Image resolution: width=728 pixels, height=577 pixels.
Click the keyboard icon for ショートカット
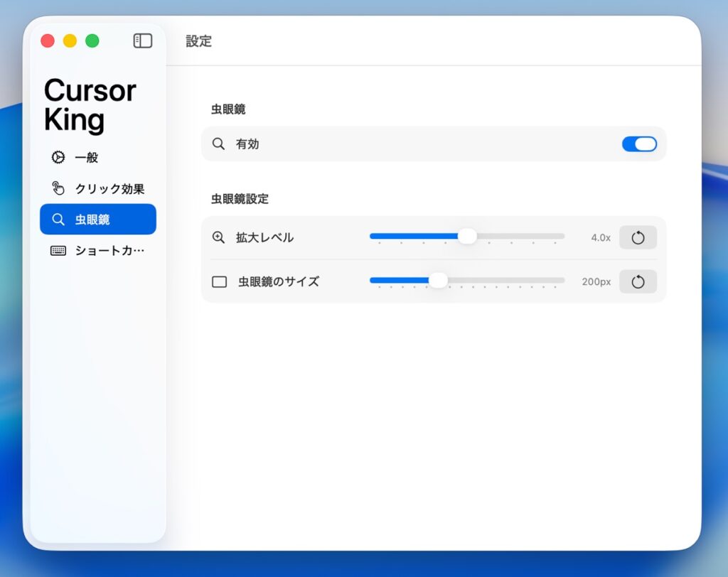58,251
